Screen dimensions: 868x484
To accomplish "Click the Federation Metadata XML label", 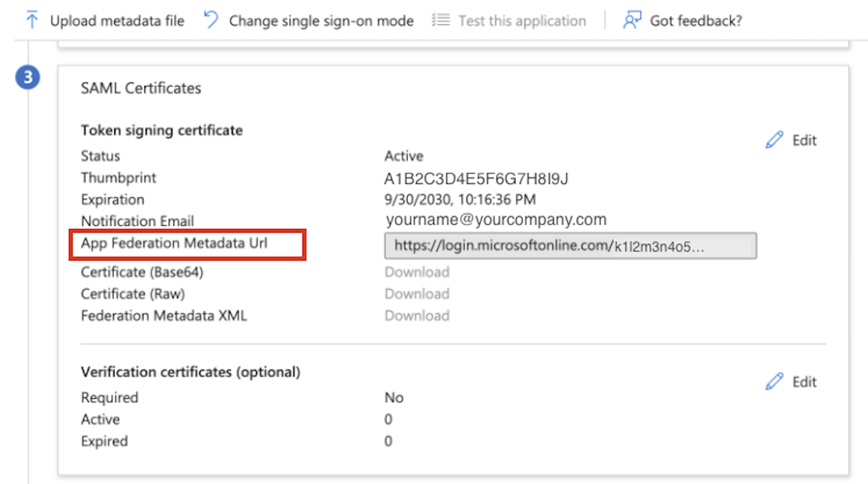I will [164, 316].
